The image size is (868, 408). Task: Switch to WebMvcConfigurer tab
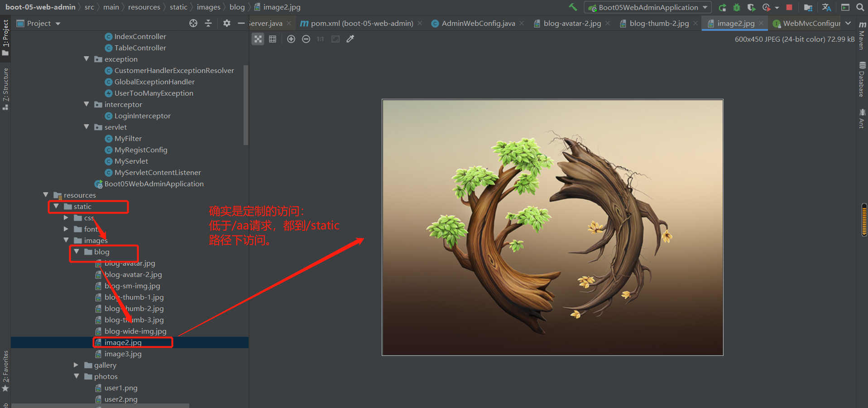coord(807,23)
